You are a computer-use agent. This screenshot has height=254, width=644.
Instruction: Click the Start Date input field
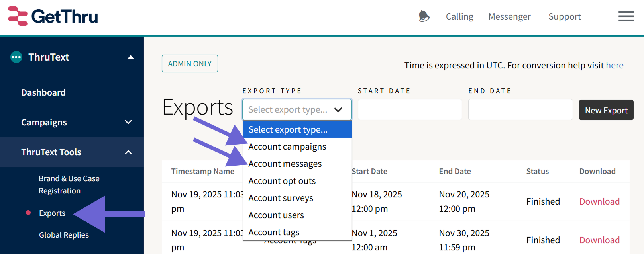(410, 109)
